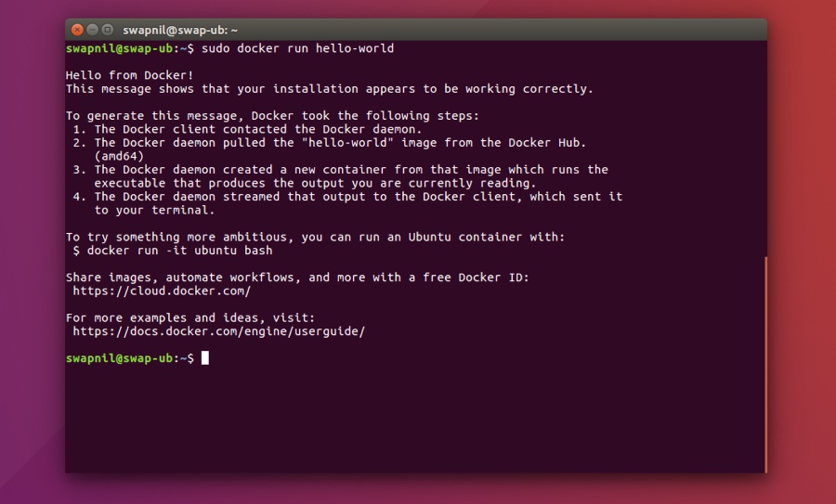Click the 'For more examples and ideas' line
This screenshot has width=836, height=504.
190,317
